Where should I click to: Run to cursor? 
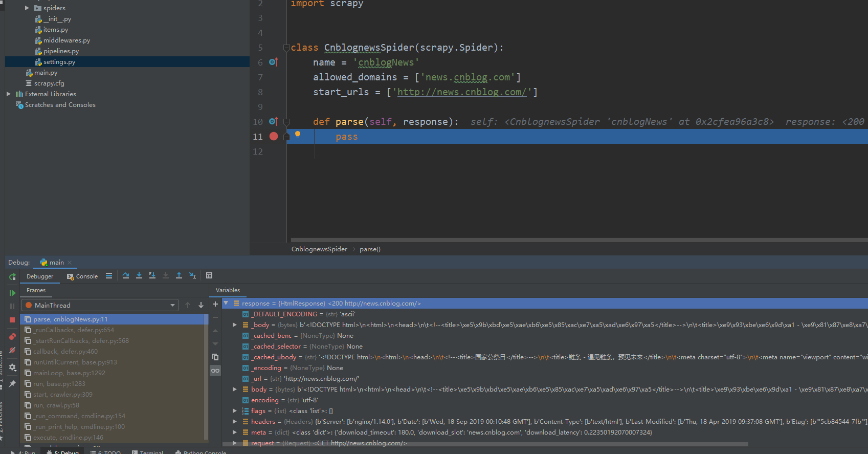click(192, 276)
